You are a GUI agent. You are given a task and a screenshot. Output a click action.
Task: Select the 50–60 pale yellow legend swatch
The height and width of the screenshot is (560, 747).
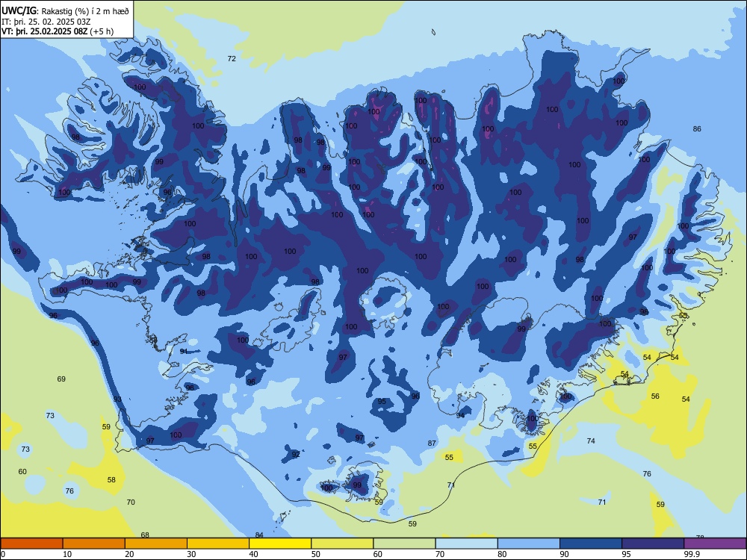point(342,544)
